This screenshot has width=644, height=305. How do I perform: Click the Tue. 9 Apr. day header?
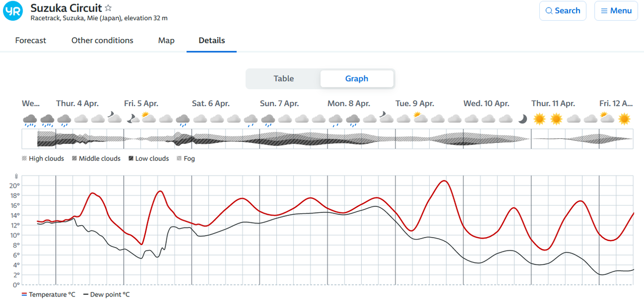[415, 103]
